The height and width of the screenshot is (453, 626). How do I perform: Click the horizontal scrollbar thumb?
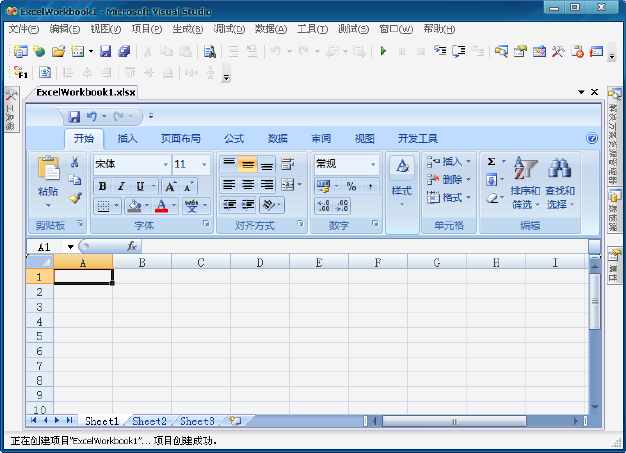pyautogui.click(x=454, y=421)
